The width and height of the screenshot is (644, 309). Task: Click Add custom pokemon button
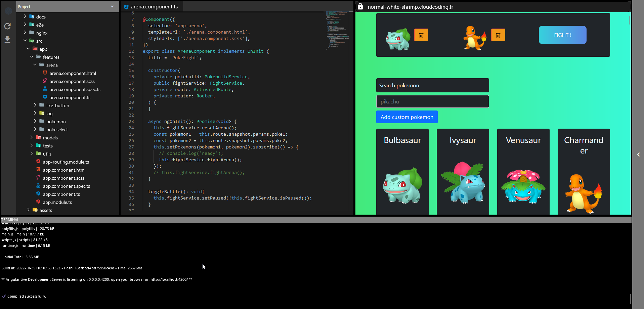pos(407,117)
